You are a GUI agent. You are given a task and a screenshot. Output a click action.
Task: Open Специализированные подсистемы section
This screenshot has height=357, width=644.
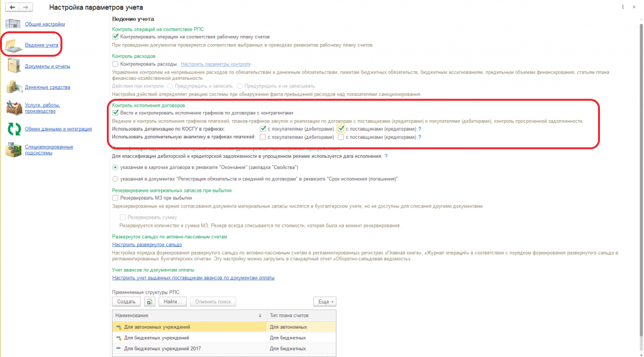click(48, 150)
